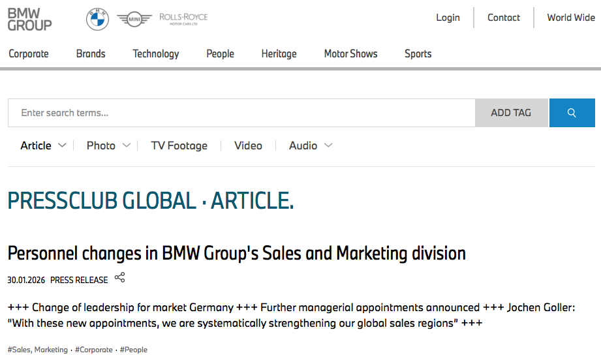The width and height of the screenshot is (601, 364).
Task: Go to the Heritage section
Action: tap(279, 53)
